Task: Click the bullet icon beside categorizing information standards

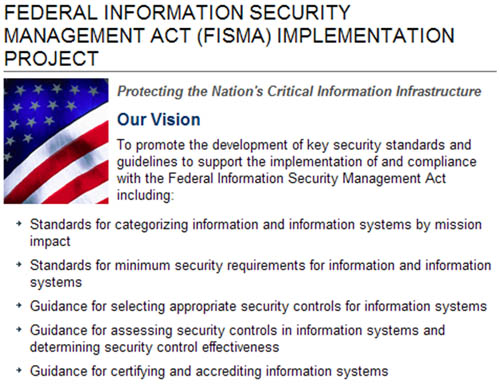Action: coord(19,223)
